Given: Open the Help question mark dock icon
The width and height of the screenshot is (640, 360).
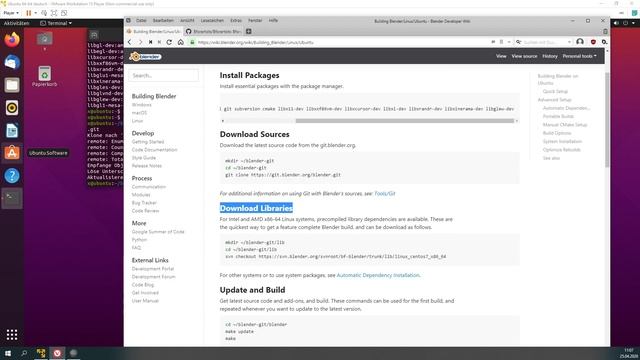Looking at the screenshot, I should pos(12,176).
